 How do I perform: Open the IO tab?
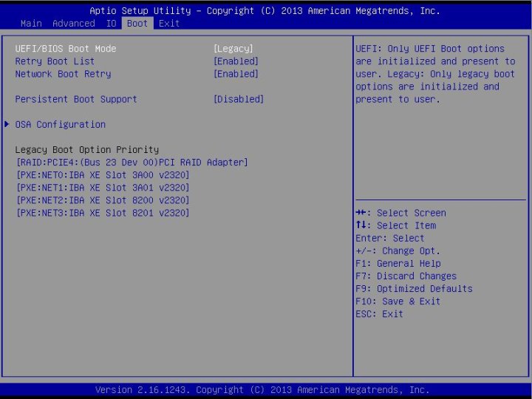pyautogui.click(x=112, y=24)
